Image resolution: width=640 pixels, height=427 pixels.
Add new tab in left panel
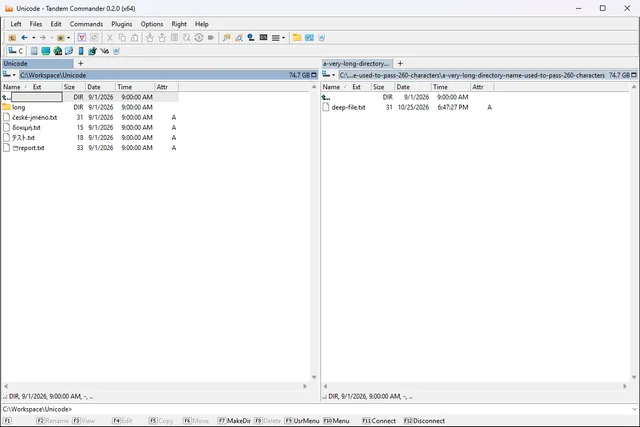coord(80,64)
